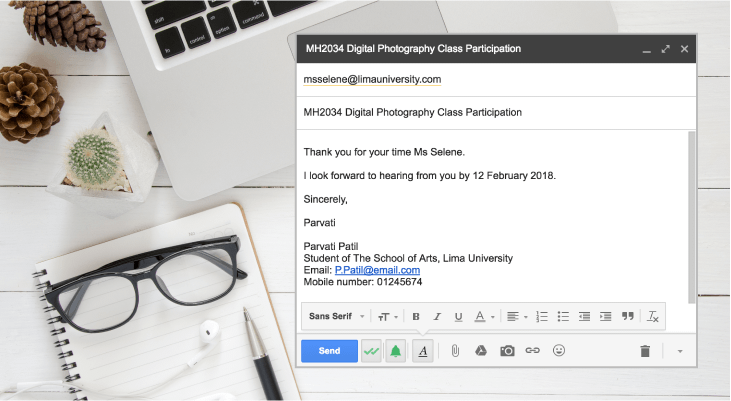Toggle italic formatting
This screenshot has height=401, width=731.
pos(437,317)
